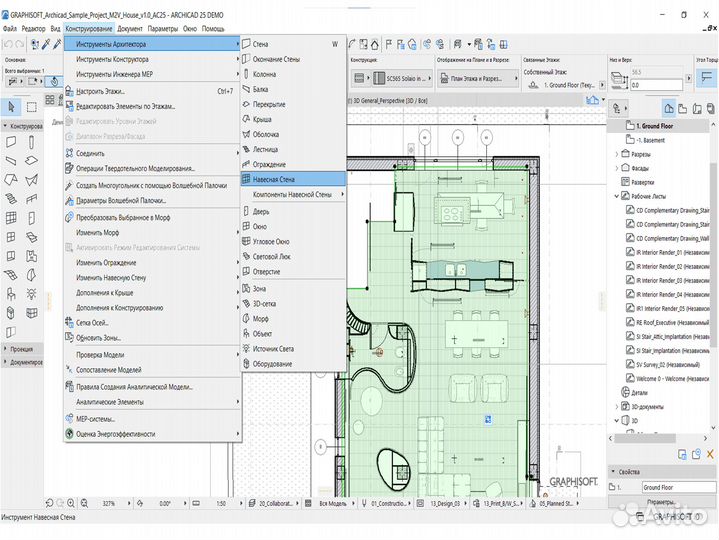Collapse the Рабочие Листы folder

click(x=616, y=196)
